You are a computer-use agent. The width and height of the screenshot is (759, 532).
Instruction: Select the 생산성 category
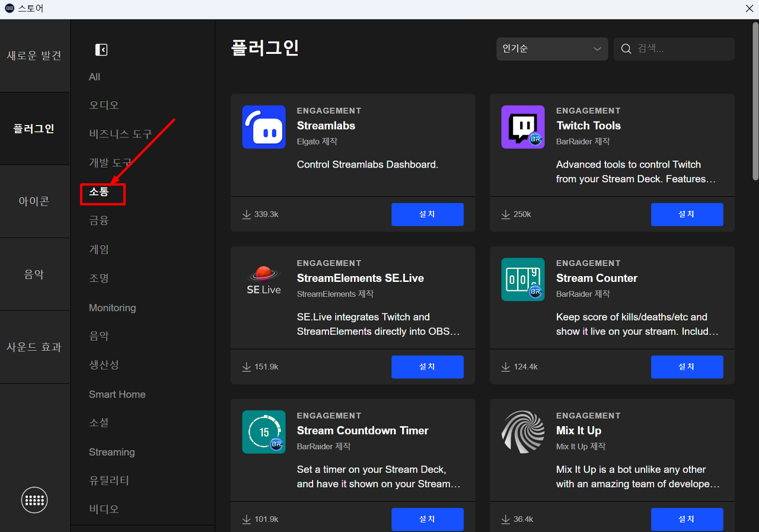tap(104, 364)
